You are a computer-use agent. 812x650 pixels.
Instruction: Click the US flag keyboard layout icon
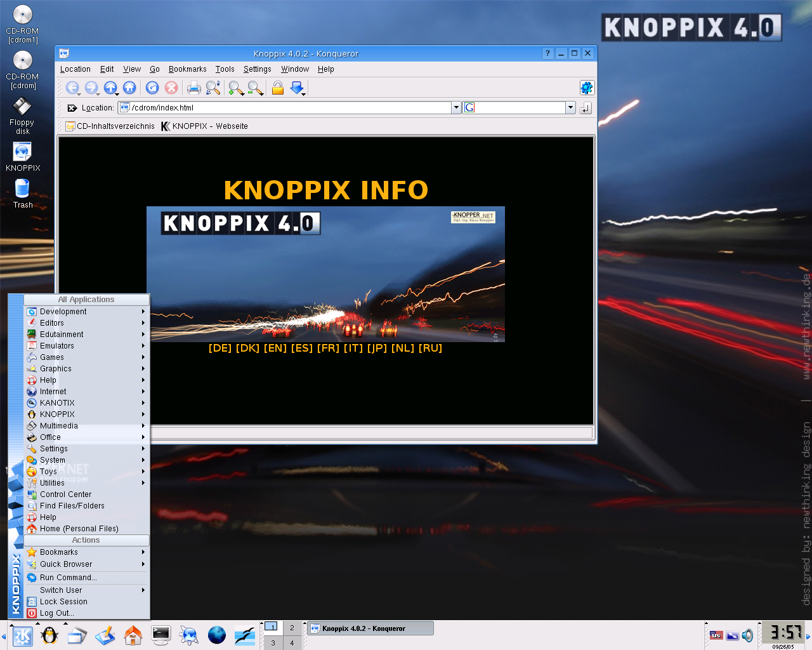(x=716, y=635)
